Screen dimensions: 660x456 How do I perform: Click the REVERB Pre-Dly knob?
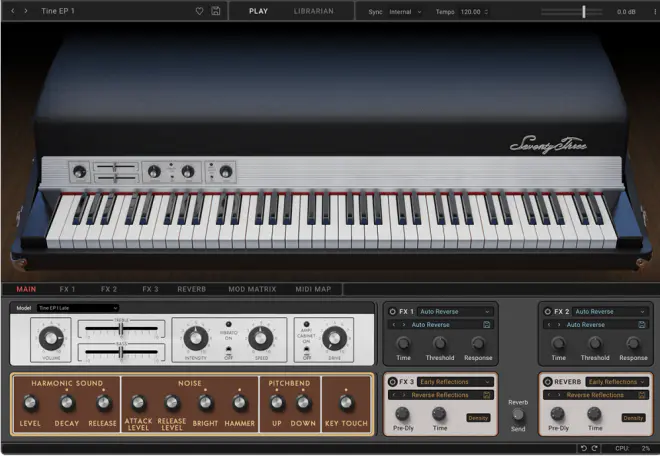tap(557, 414)
